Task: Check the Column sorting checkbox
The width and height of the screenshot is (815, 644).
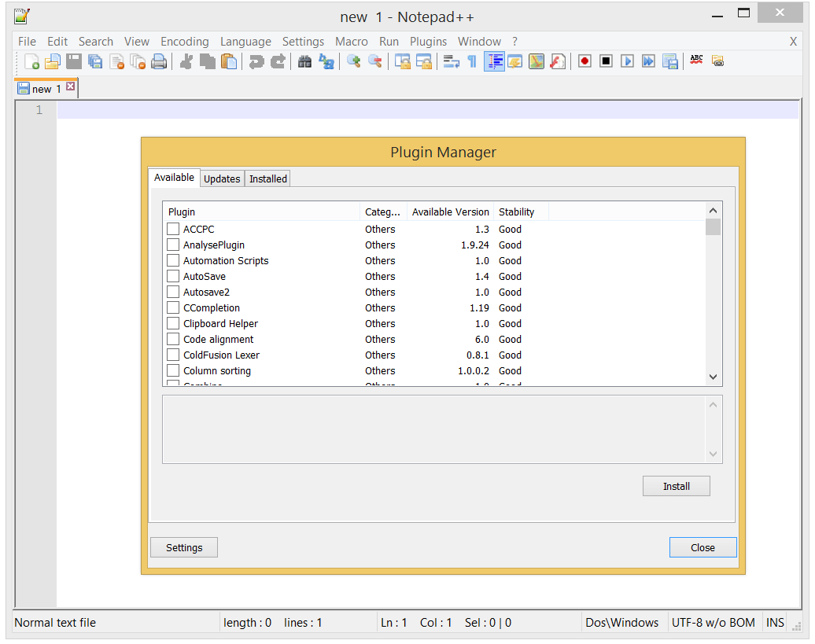Action: coord(173,370)
